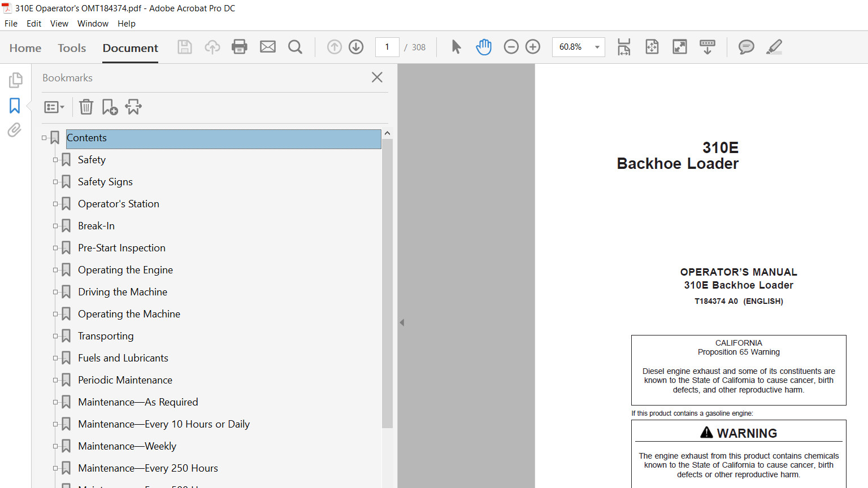Delete selected bookmark with trash icon
Screen dimensions: 868x488
pyautogui.click(x=86, y=107)
